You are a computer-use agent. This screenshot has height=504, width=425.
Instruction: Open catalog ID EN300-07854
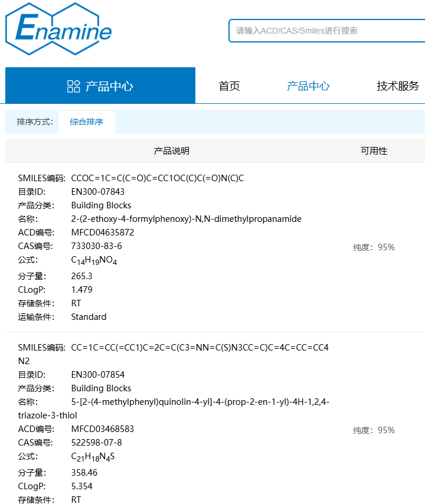pyautogui.click(x=98, y=375)
